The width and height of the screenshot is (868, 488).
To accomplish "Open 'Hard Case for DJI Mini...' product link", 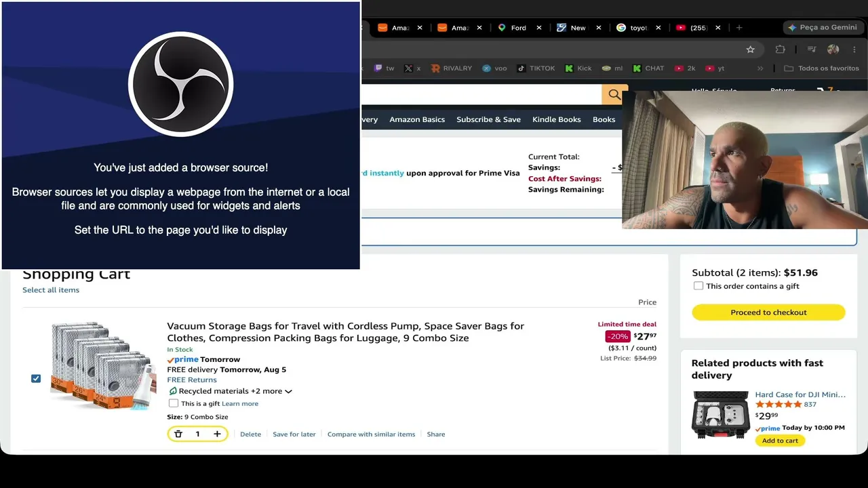I will tap(800, 394).
